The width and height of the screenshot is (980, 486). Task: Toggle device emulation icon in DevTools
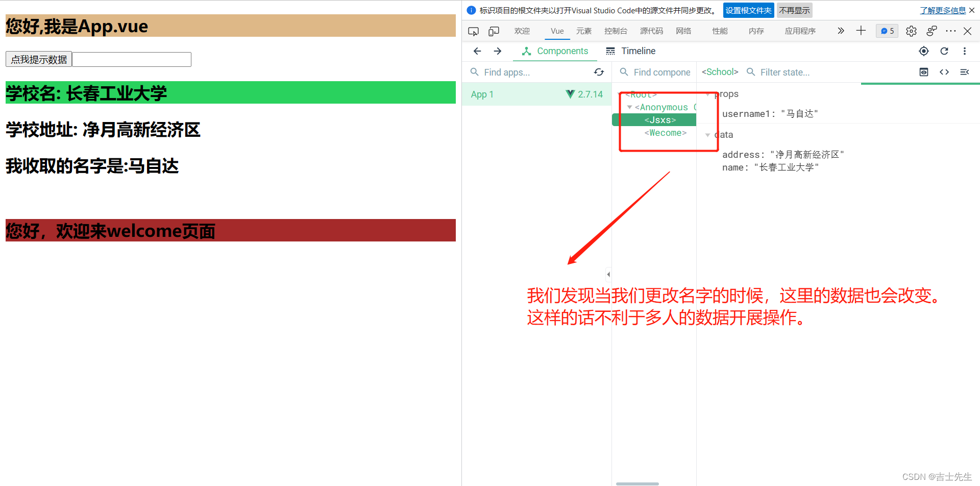494,31
